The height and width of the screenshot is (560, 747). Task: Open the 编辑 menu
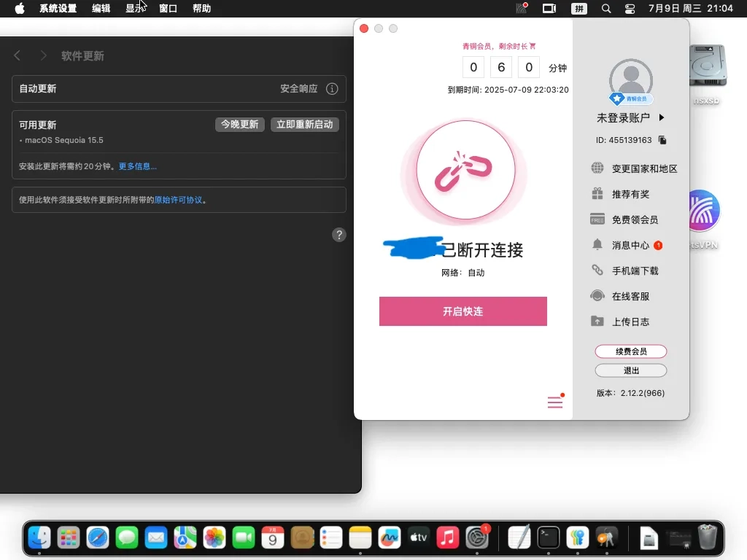[x=101, y=9]
